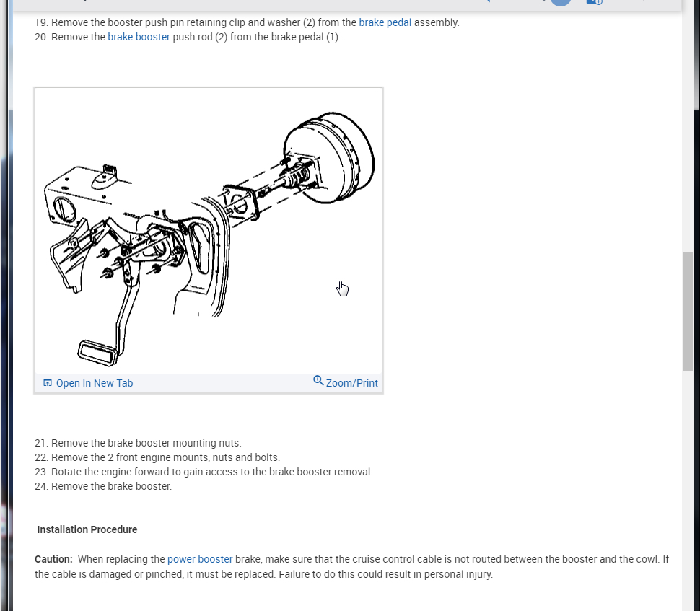The width and height of the screenshot is (700, 611).
Task: Click the 'Installation Procedure' heading
Action: point(87,529)
